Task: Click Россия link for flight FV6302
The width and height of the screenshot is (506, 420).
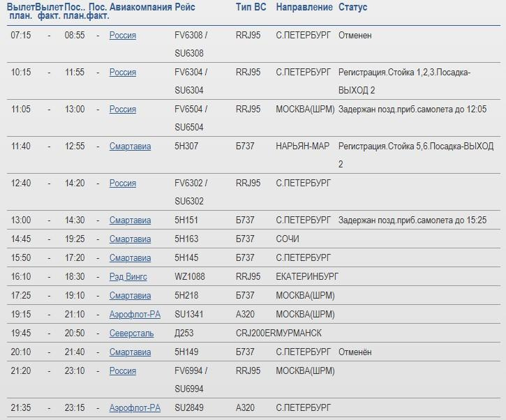Action: click(x=123, y=183)
